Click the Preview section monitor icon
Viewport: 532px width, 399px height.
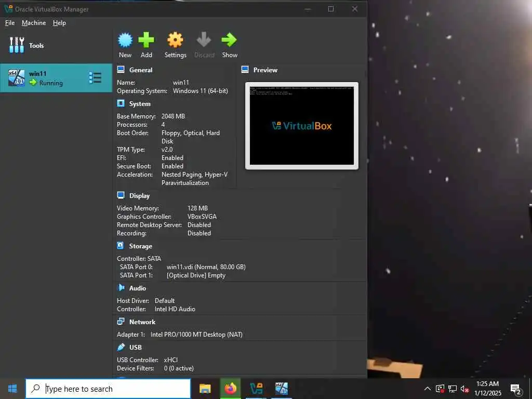[245, 70]
